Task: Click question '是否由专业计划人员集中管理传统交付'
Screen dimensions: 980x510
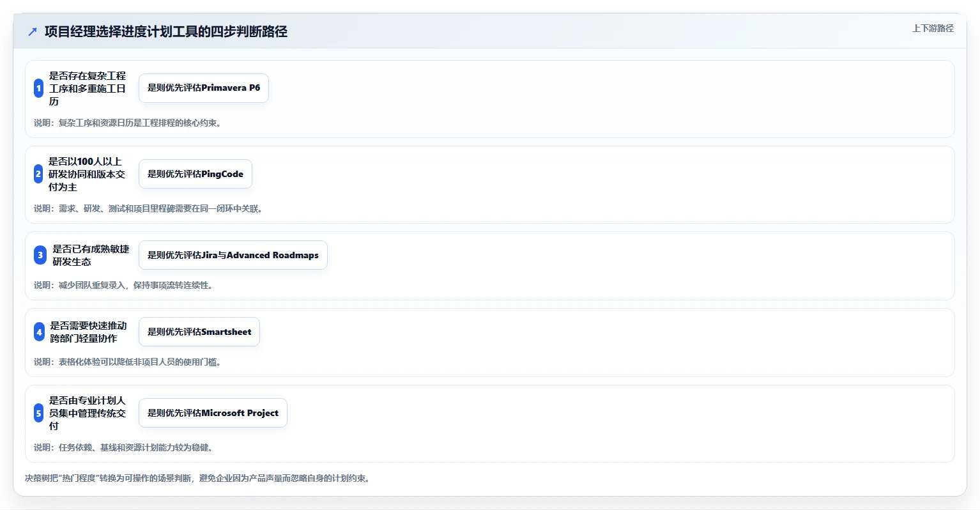Action: tap(88, 413)
